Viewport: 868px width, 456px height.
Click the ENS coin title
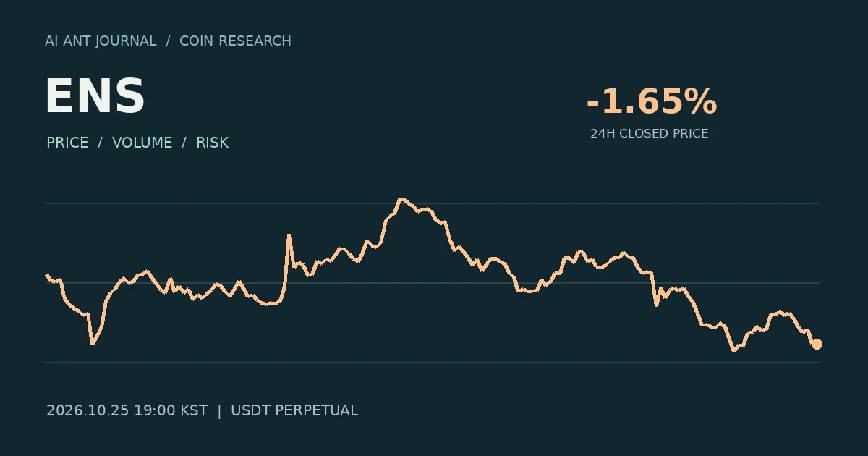click(95, 96)
